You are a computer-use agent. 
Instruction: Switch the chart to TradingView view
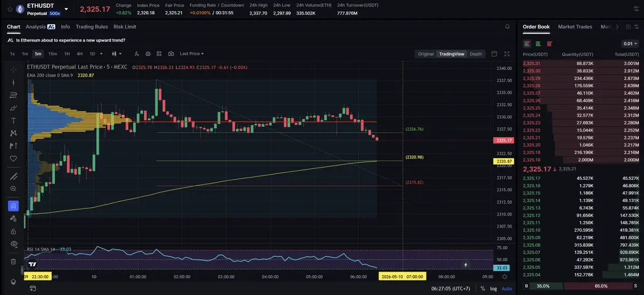tap(451, 54)
